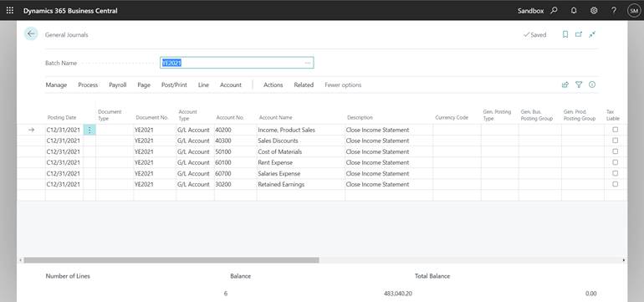Bookmark this page
Image resolution: width=644 pixels, height=302 pixels.
565,34
